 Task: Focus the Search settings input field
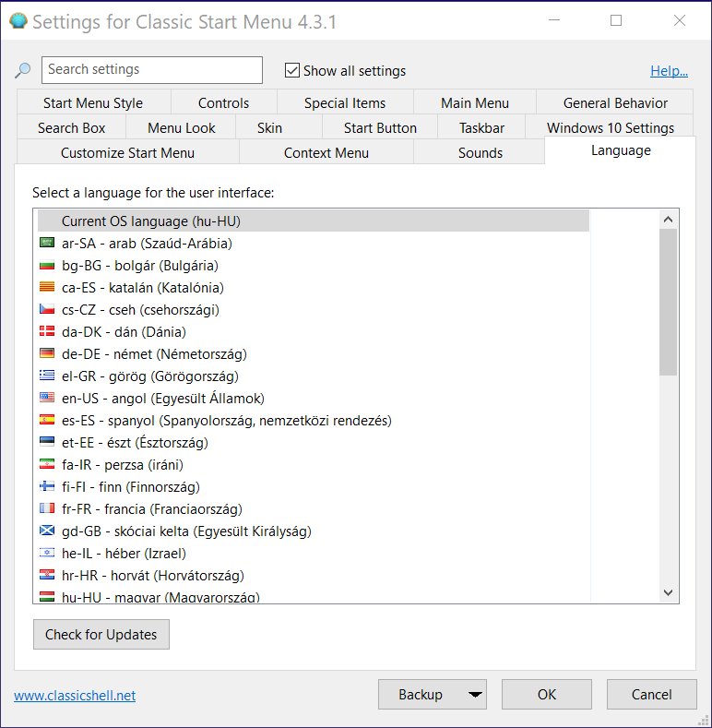click(x=152, y=70)
